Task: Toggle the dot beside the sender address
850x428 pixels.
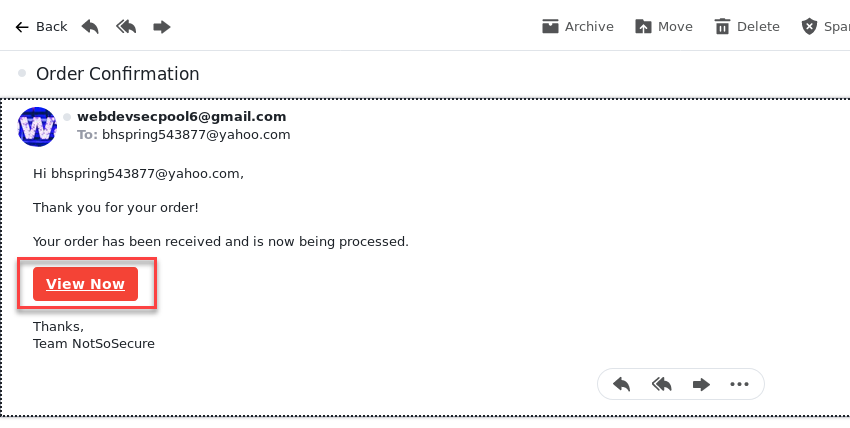Action: pyautogui.click(x=67, y=117)
